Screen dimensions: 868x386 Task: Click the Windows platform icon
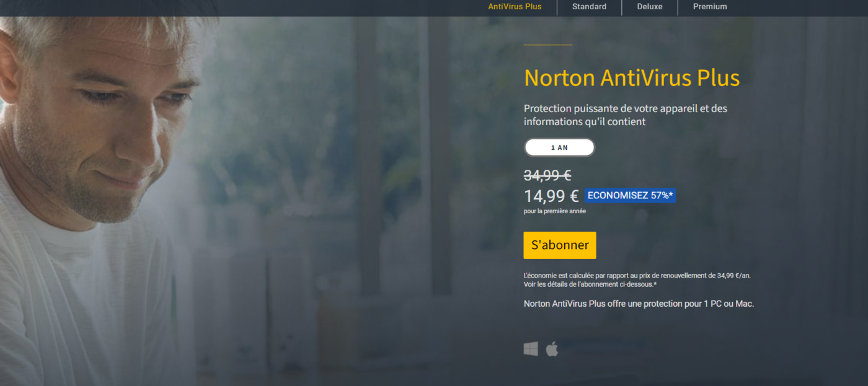point(531,349)
